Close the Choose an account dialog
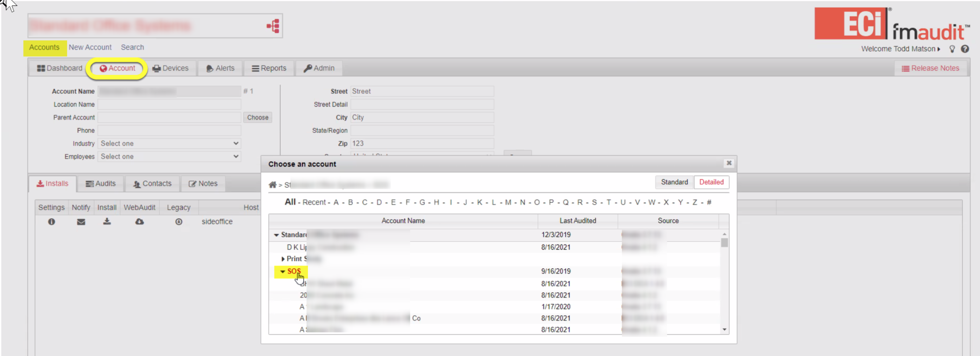 pyautogui.click(x=728, y=163)
